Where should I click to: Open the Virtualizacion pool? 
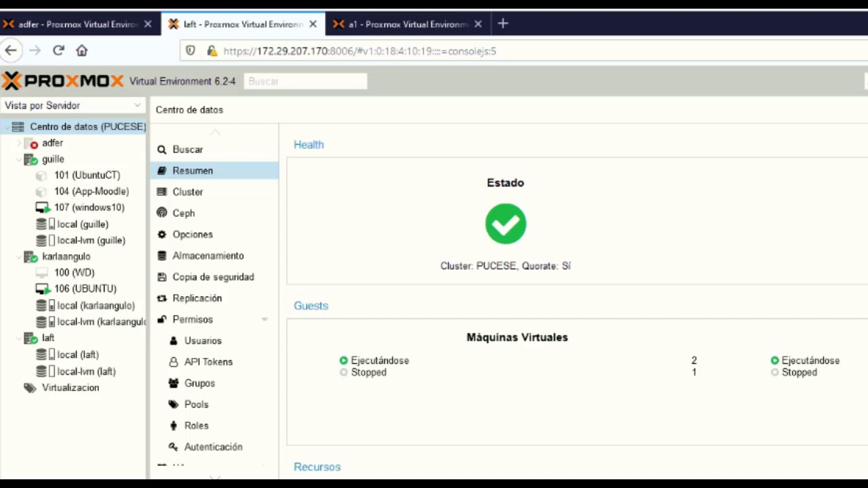(71, 388)
